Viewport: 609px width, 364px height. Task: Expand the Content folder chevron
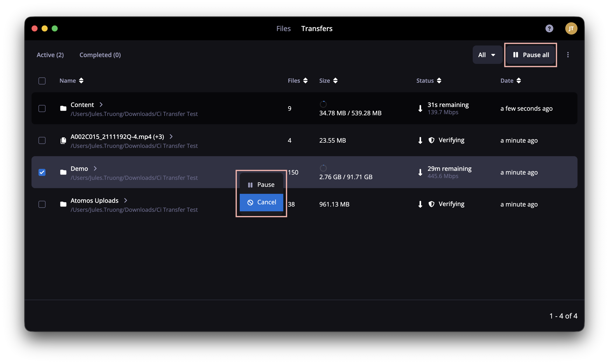click(x=101, y=105)
